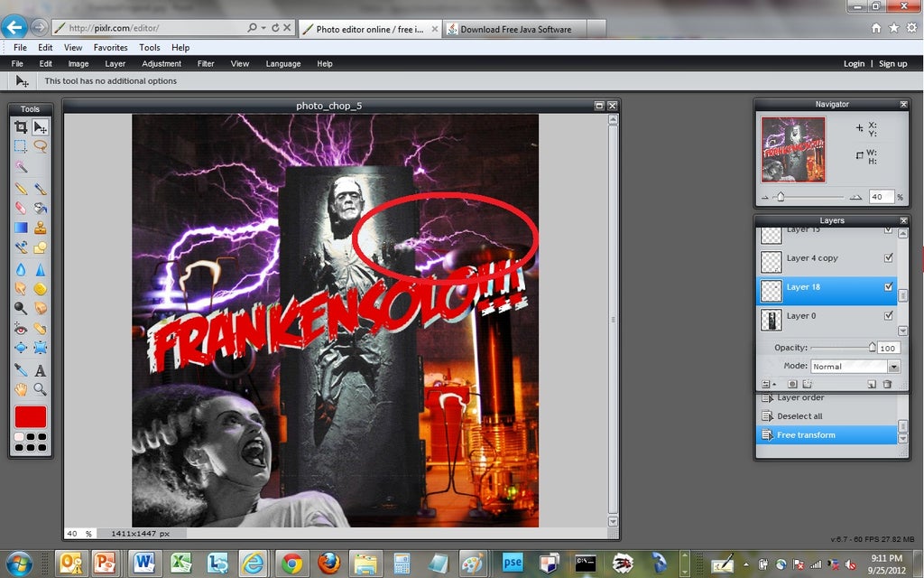Select Layer order history entry
Screen dimensions: 924x578
pos(827,398)
